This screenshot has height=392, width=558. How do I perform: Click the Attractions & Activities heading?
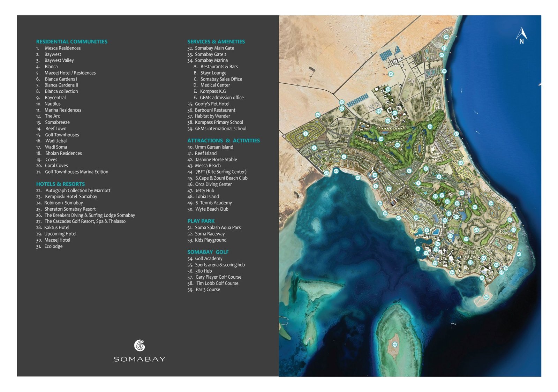224,141
